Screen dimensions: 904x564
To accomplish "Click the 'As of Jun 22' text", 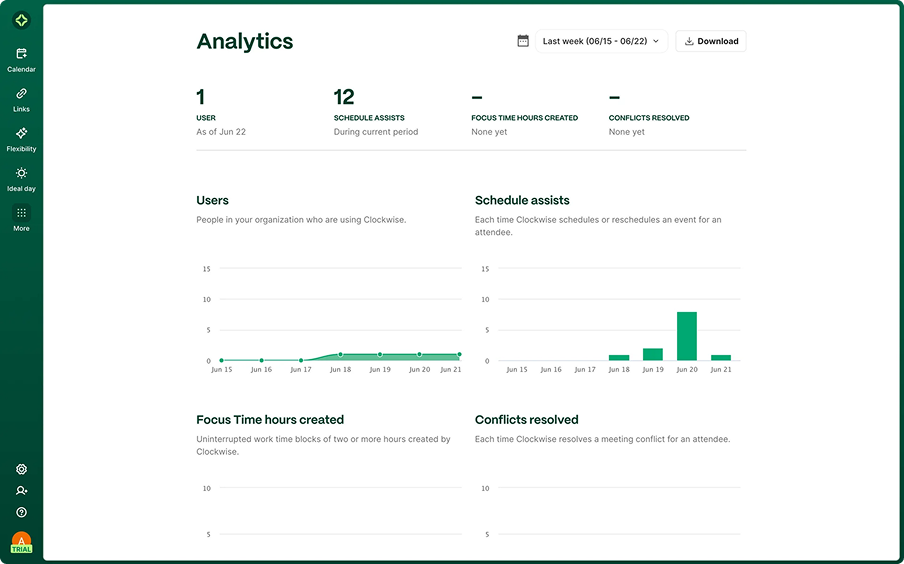I will tap(221, 131).
